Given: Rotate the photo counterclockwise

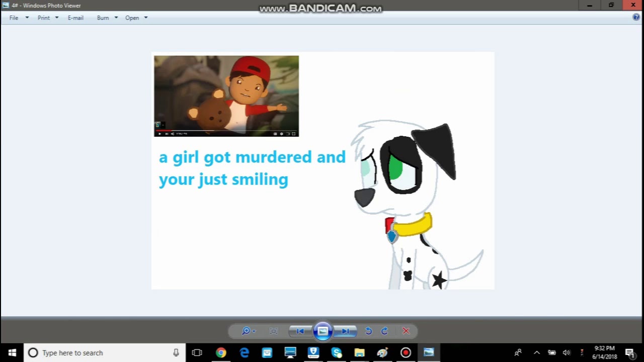Looking at the screenshot, I should 368,331.
